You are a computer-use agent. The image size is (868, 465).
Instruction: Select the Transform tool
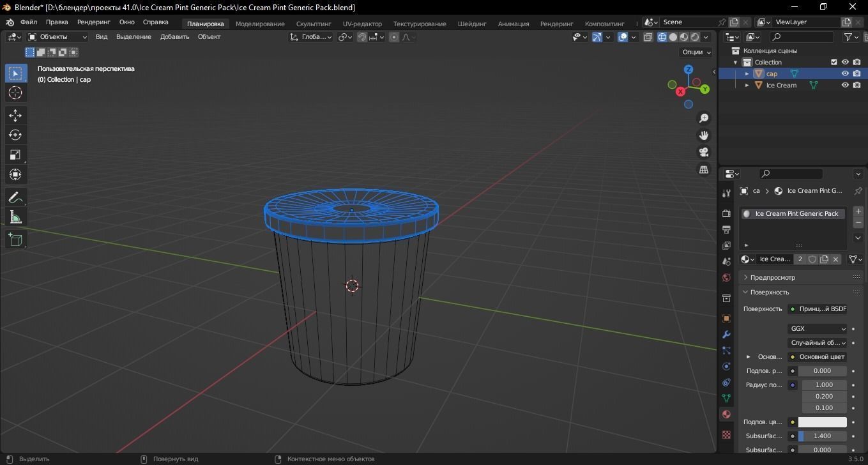coord(15,174)
